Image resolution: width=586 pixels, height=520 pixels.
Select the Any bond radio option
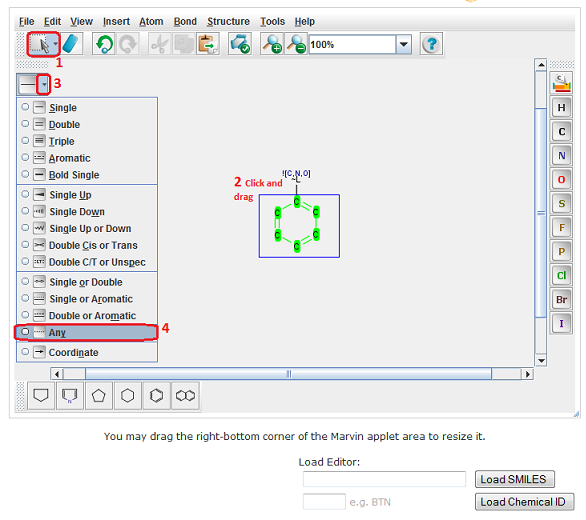tap(86, 332)
